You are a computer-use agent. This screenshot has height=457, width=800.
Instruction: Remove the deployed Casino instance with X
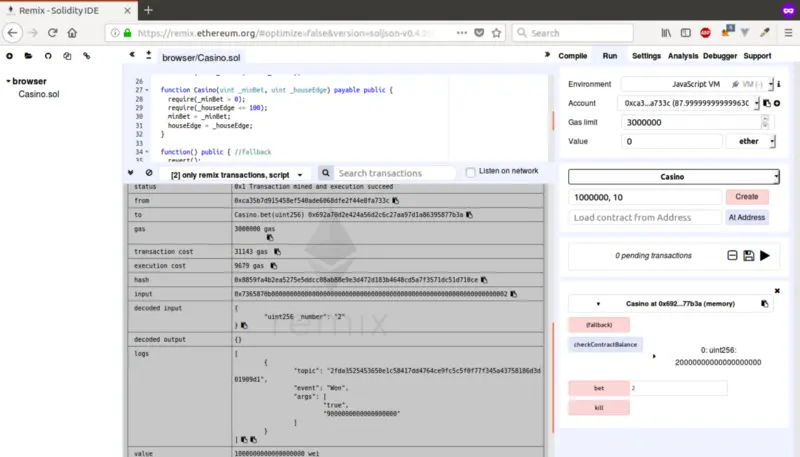coord(777,291)
